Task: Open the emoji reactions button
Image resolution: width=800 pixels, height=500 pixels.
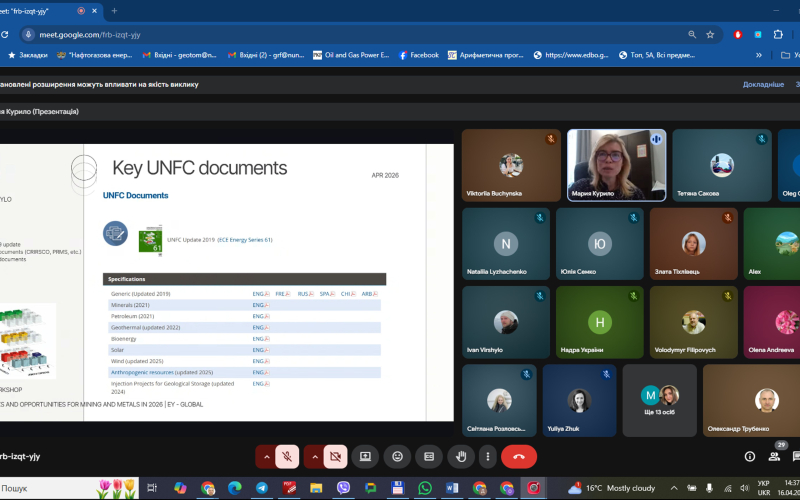Action: coord(397,457)
